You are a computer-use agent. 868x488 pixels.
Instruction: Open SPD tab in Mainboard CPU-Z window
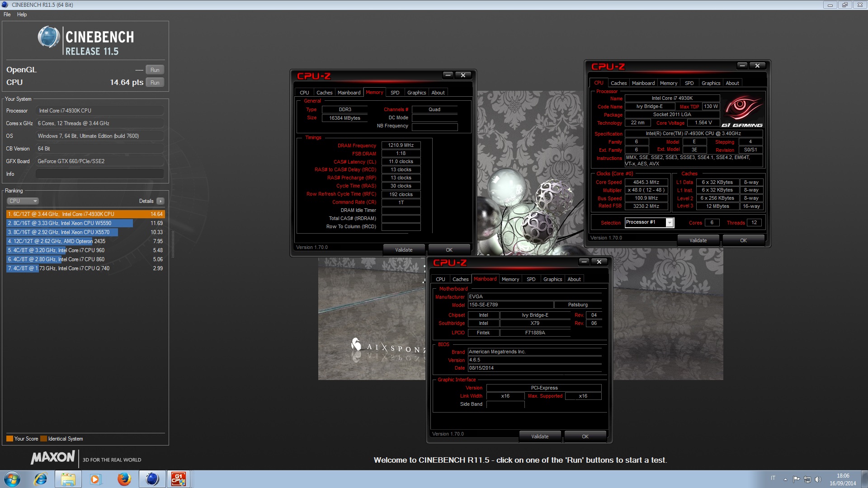click(x=531, y=279)
